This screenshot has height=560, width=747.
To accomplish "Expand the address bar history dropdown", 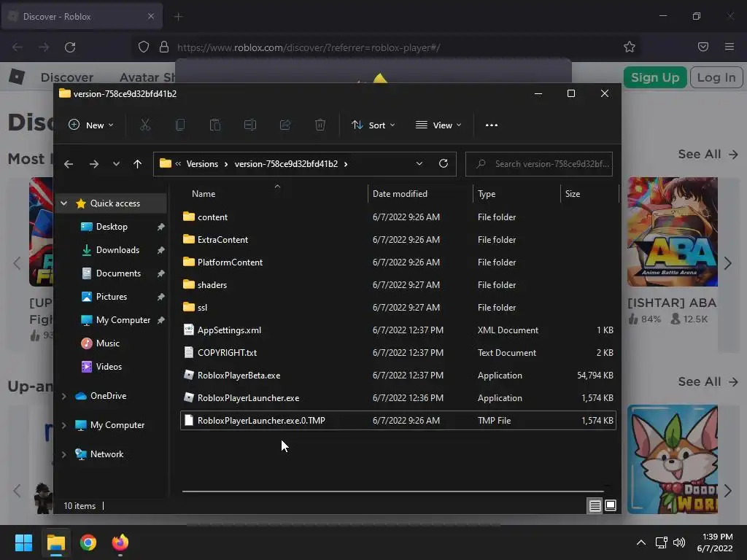I will (419, 164).
